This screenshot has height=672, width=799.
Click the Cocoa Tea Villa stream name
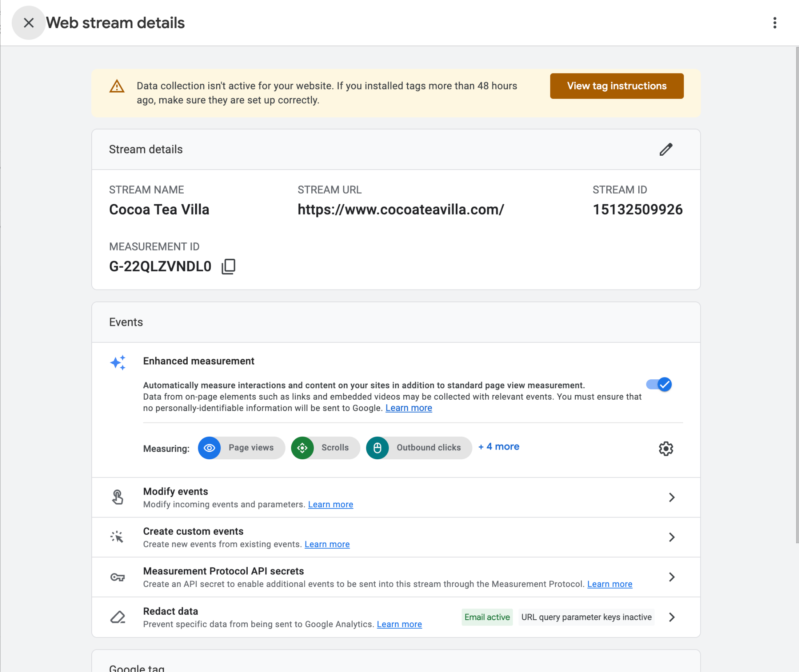point(159,210)
